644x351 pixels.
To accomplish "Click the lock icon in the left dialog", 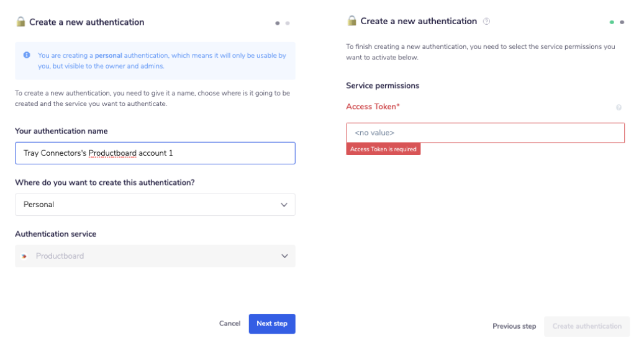I will coord(20,22).
